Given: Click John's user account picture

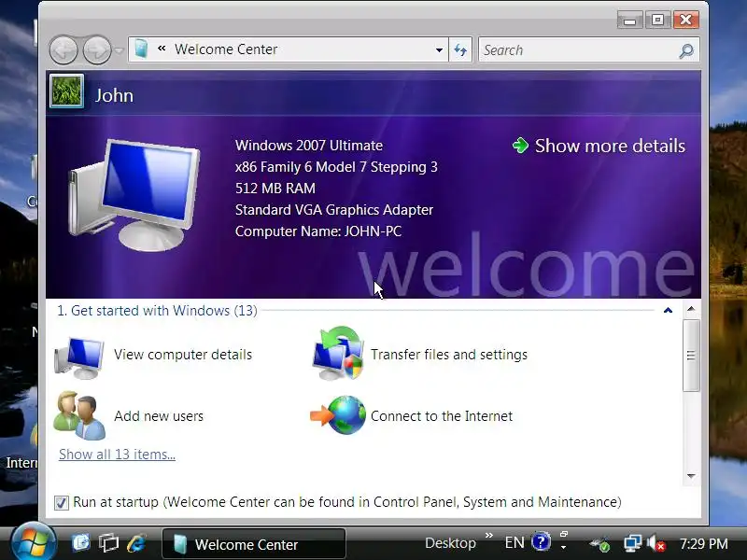Looking at the screenshot, I should pyautogui.click(x=66, y=91).
